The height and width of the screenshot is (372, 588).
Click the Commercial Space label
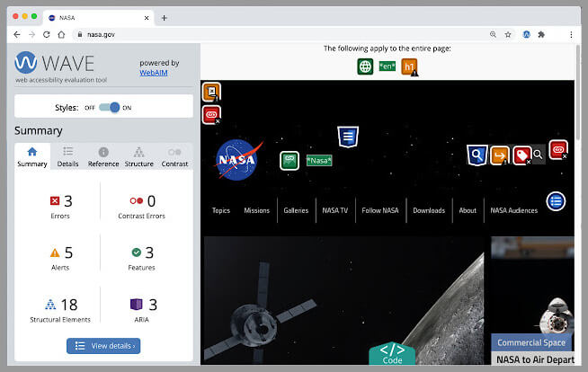(x=531, y=342)
